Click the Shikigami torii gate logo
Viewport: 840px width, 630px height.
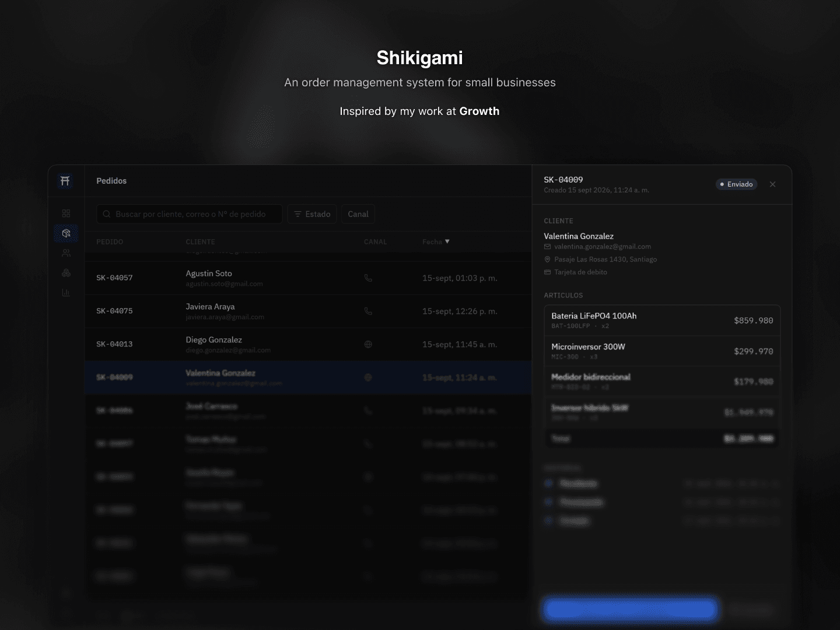(x=65, y=181)
